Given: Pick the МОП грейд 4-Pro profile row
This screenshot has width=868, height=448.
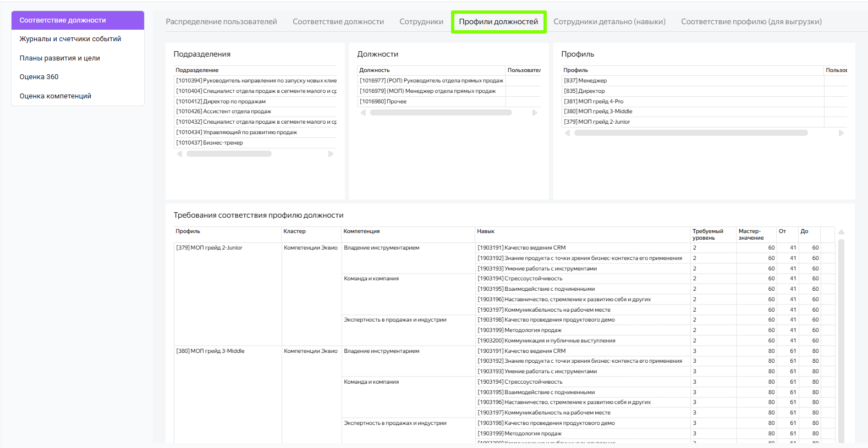Looking at the screenshot, I should (594, 102).
